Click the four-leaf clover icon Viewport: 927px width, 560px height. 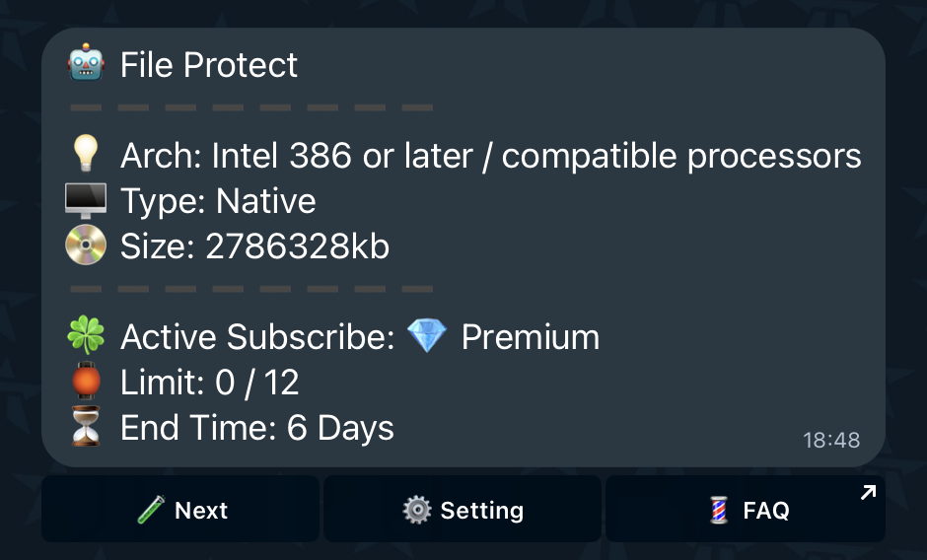pos(86,335)
